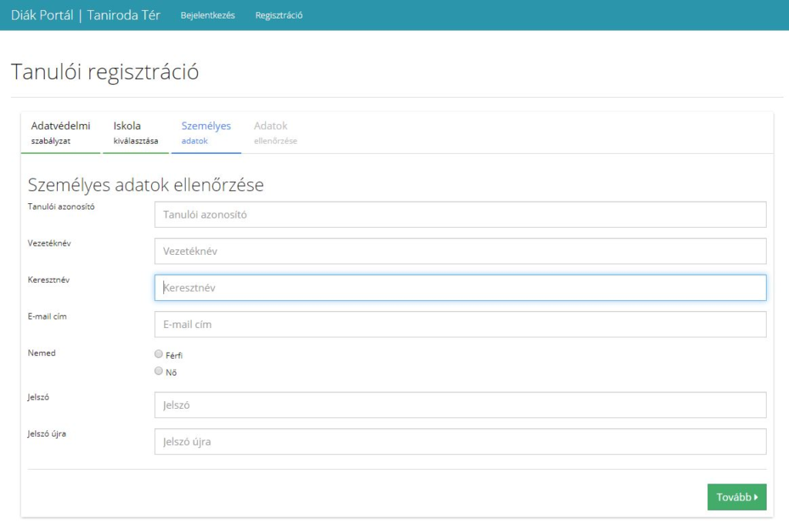
Task: Select the Adatok ellenőrzése step tab
Action: pos(275,132)
